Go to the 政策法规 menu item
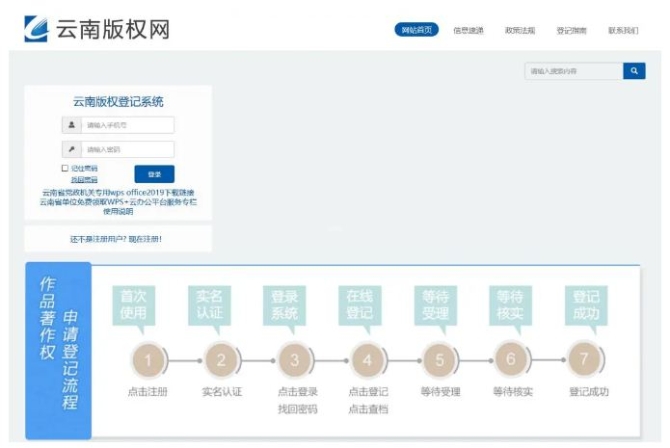The image size is (670, 448). pos(520,31)
